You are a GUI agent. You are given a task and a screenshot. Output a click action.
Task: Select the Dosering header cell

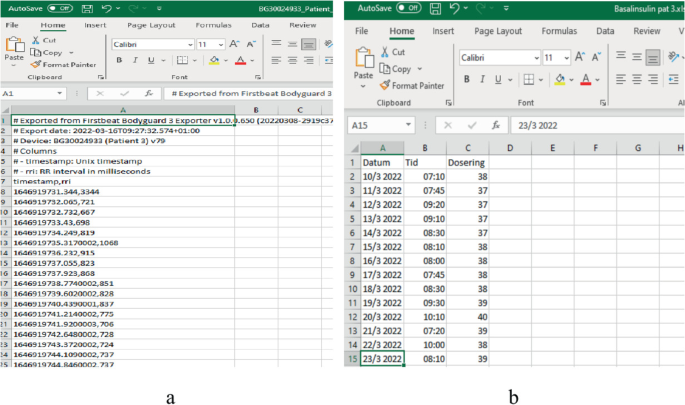[467, 162]
